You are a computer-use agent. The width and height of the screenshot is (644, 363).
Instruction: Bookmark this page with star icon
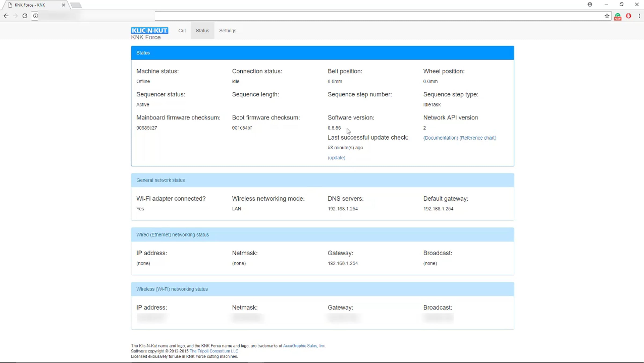click(x=607, y=16)
